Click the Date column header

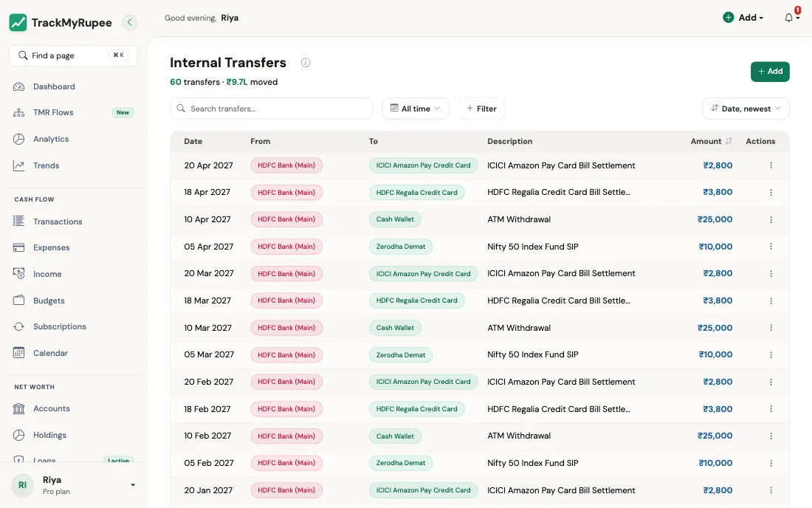click(x=193, y=141)
